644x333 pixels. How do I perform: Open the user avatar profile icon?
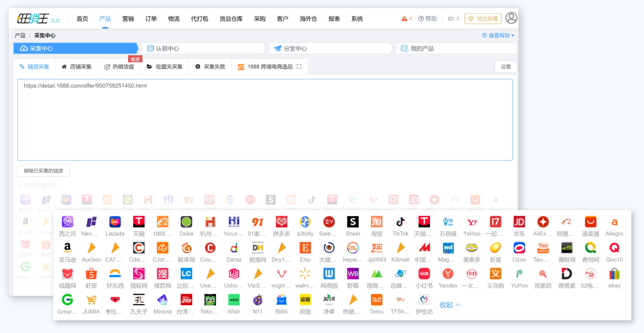pyautogui.click(x=511, y=18)
